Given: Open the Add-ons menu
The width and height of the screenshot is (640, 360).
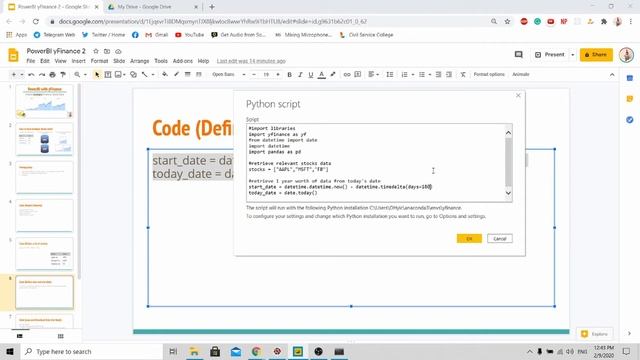Looking at the screenshot, I should tap(182, 61).
